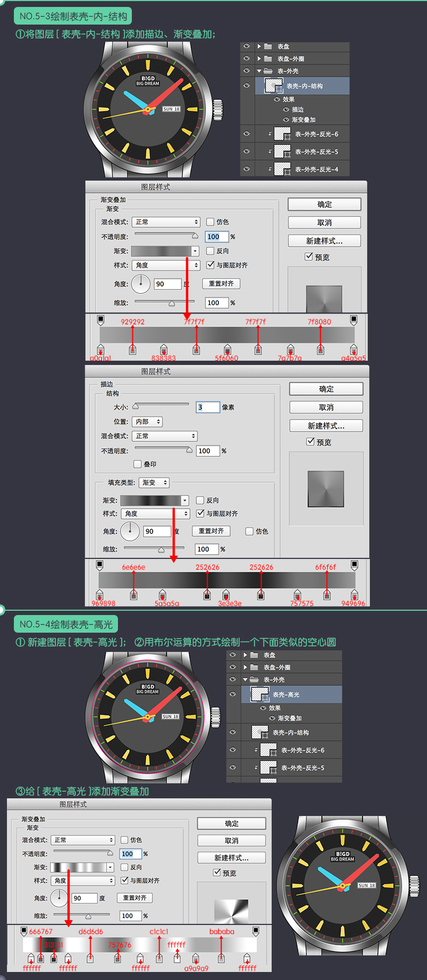Image resolution: width=427 pixels, height=980 pixels.
Task: Open 样式 dropdown in NO.5-3 Gradient Overlay dialog
Action: [x=167, y=265]
